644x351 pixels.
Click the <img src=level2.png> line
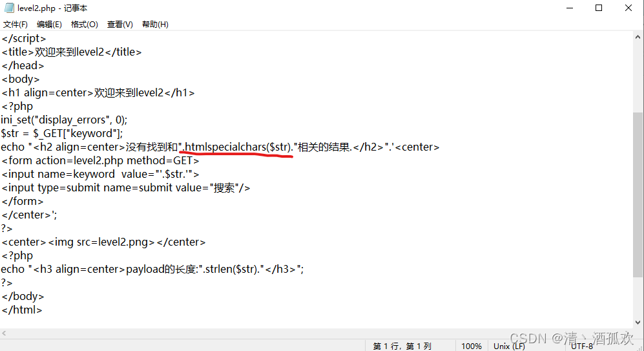pyautogui.click(x=103, y=242)
